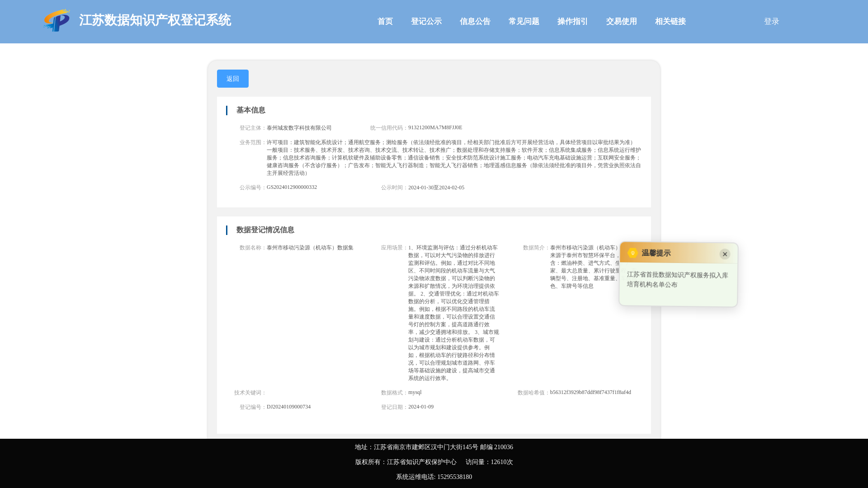Click the visit count 访问量：12610次
Viewport: 868px width, 488px height.
[490, 462]
